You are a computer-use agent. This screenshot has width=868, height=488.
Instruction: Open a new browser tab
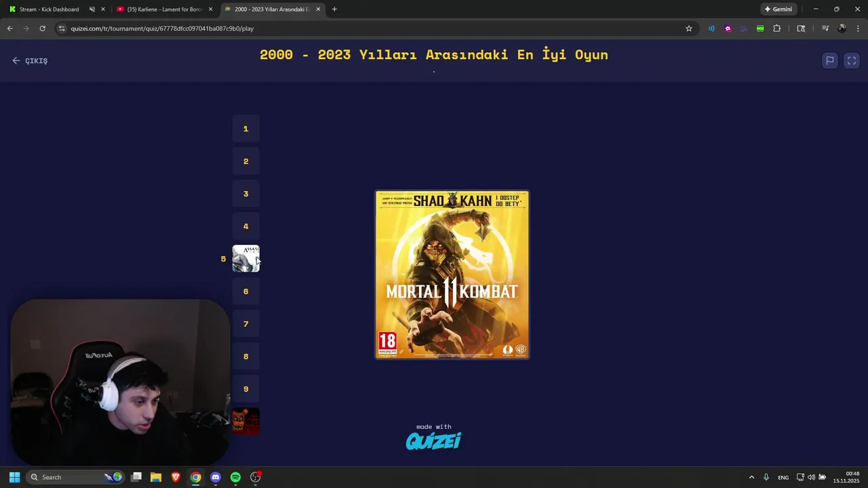tap(334, 9)
